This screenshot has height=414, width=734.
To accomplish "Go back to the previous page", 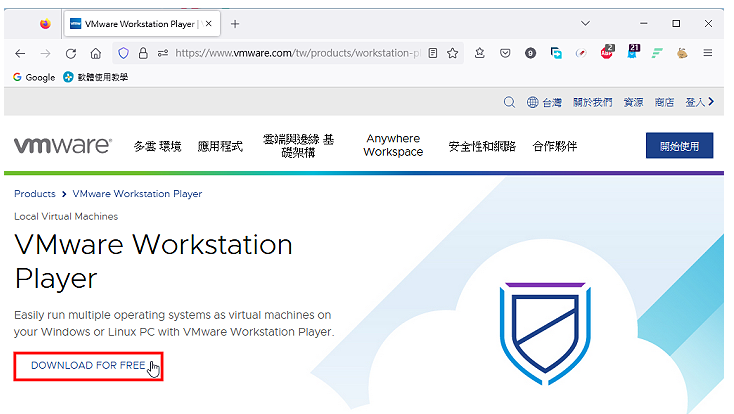I will [20, 53].
